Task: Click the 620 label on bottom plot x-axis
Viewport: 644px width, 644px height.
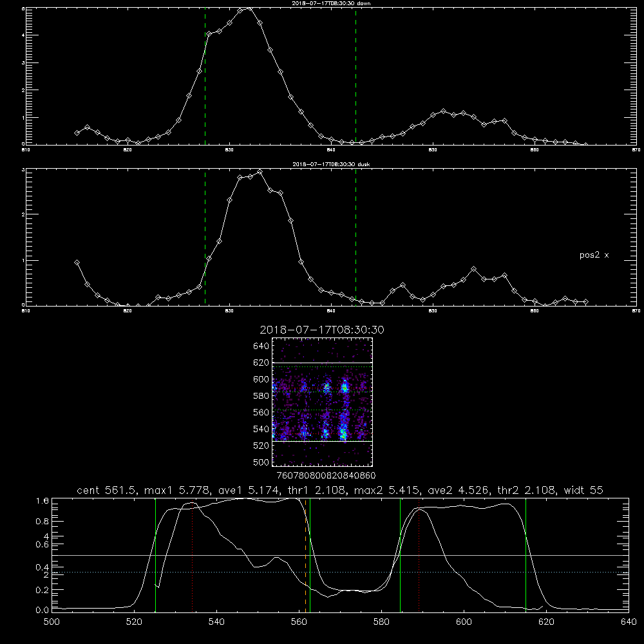Action: (546, 622)
